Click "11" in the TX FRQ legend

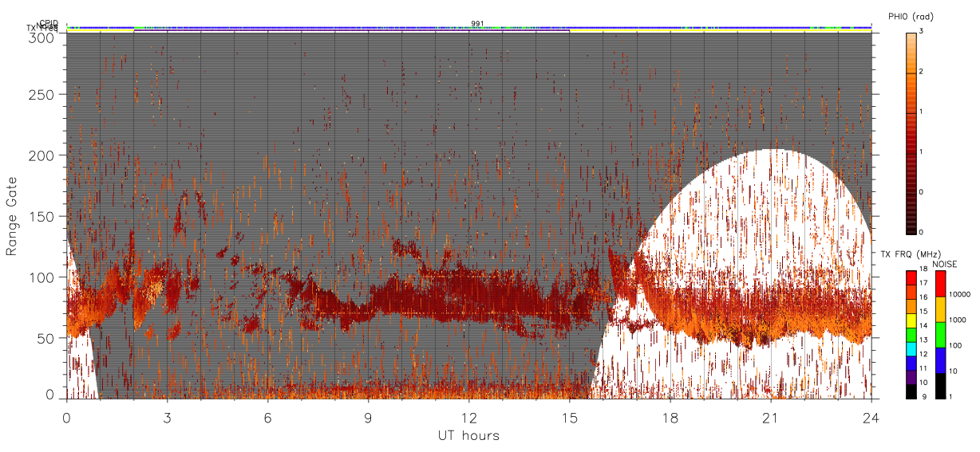tap(923, 368)
